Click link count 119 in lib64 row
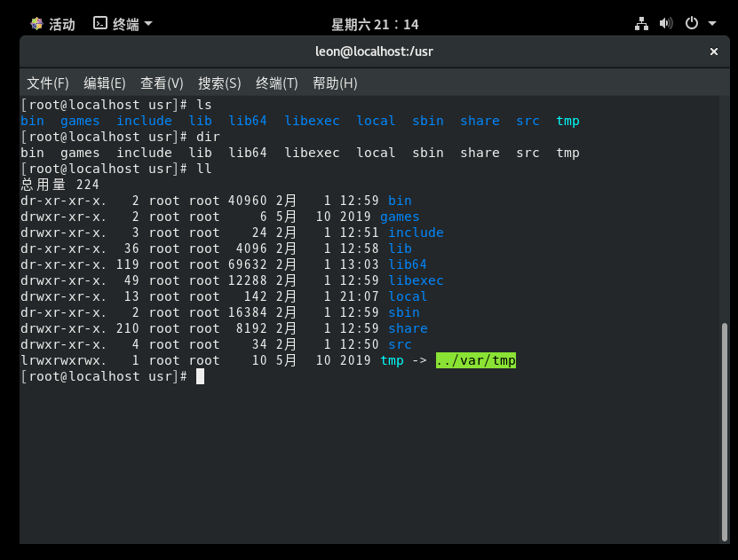738x560 pixels. [x=128, y=264]
